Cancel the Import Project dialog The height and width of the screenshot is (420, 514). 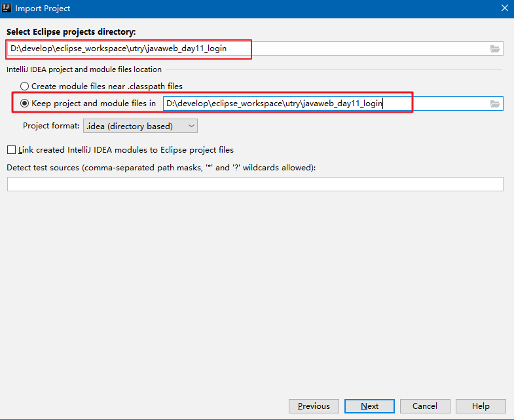(425, 406)
